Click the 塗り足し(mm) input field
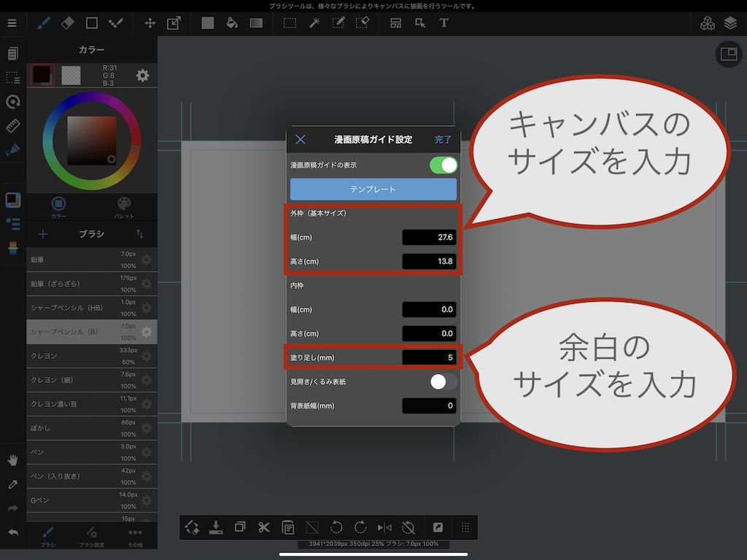This screenshot has height=560, width=747. pyautogui.click(x=429, y=357)
